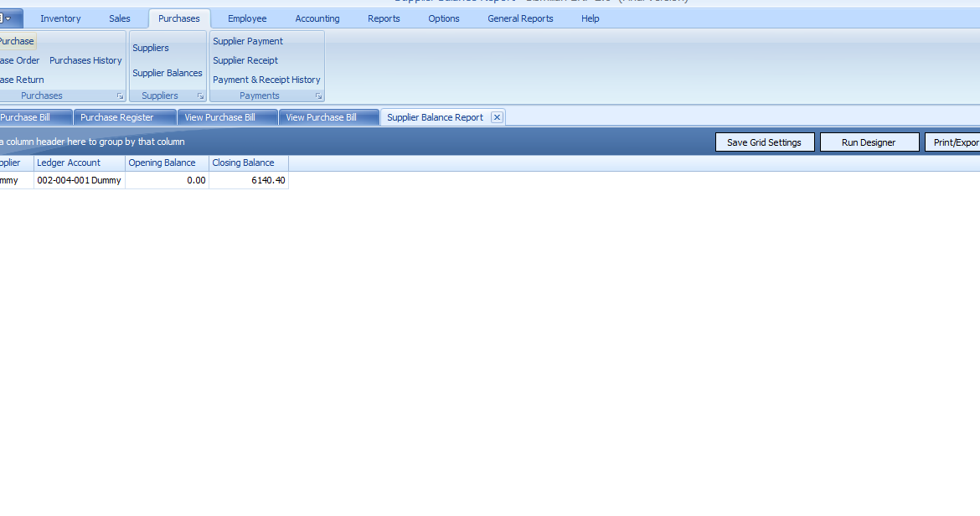This screenshot has height=516, width=980.
Task: Open the Suppliers group dialog launcher
Action: click(x=200, y=96)
